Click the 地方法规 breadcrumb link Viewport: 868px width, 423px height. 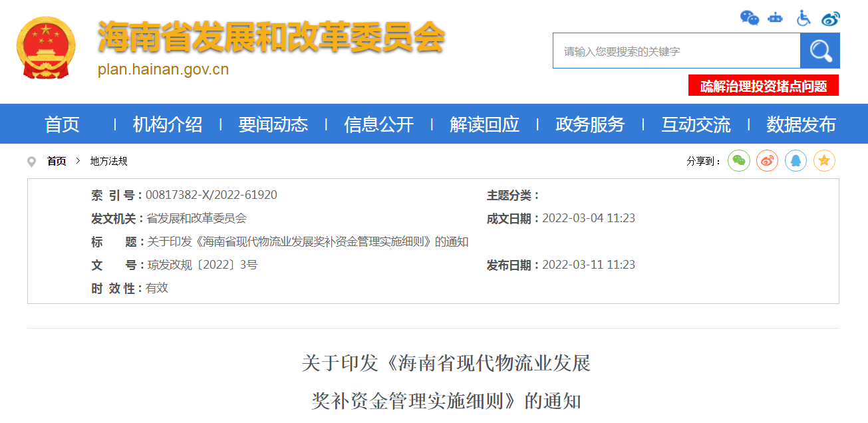point(108,161)
